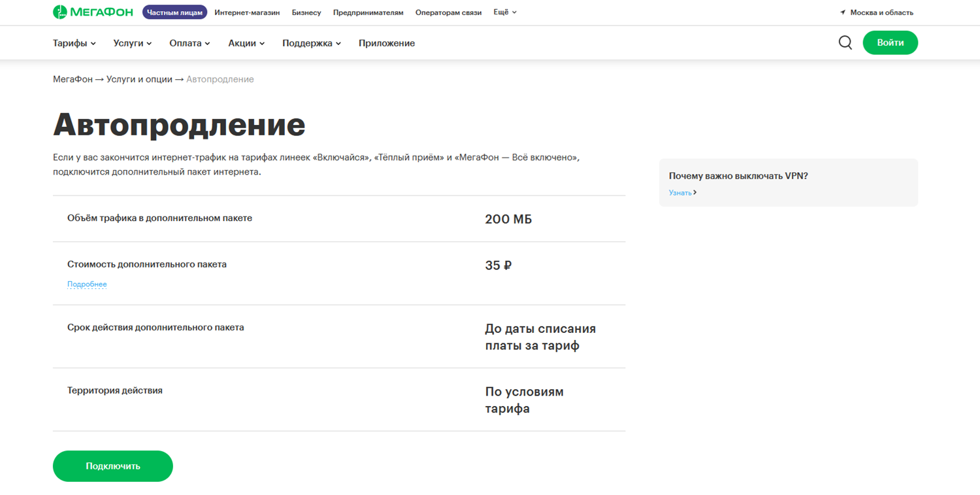Open the Оплата dropdown

coord(189,43)
